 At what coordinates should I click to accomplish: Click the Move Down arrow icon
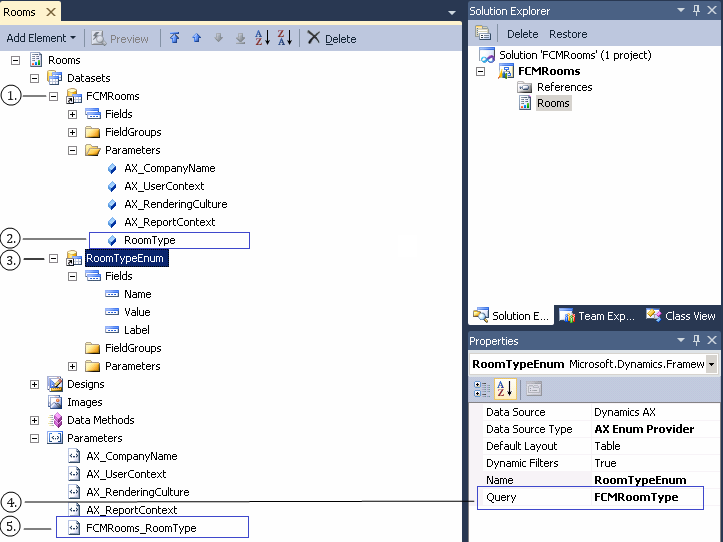pyautogui.click(x=219, y=38)
